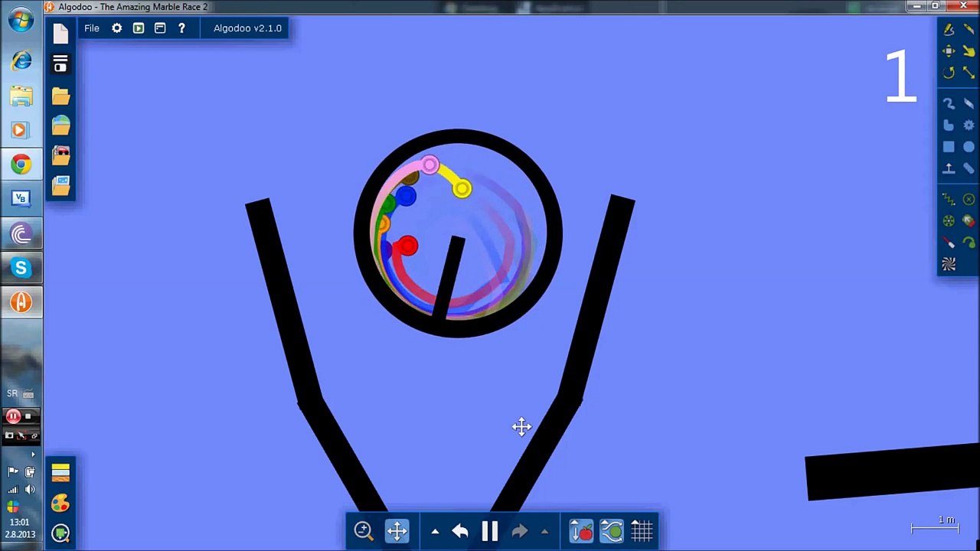This screenshot has width=980, height=551.
Task: Open the Materials panel
Action: pos(60,473)
